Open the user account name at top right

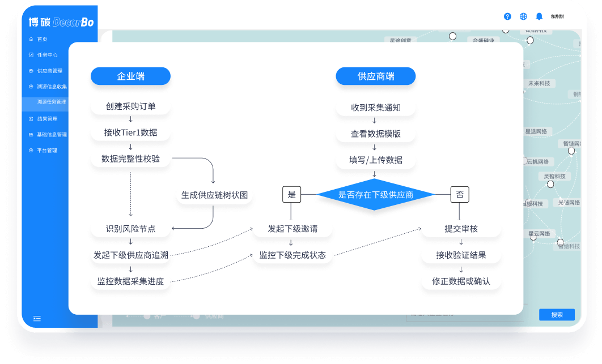point(557,16)
